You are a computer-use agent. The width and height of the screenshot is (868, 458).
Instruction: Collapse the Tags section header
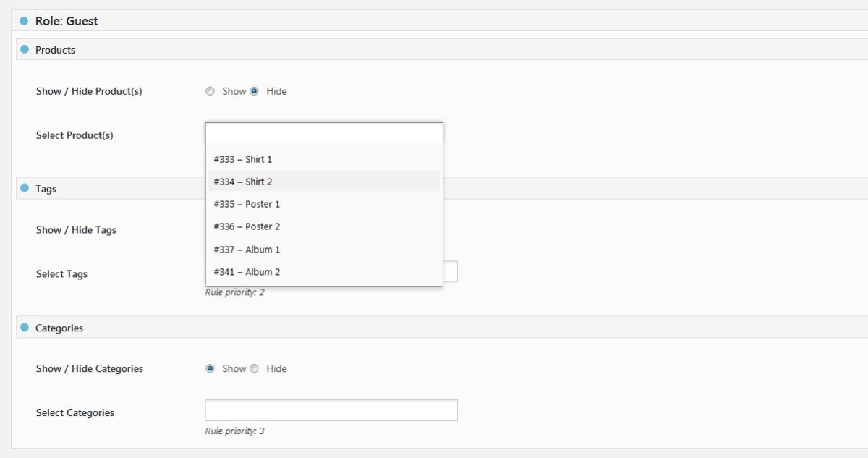pos(46,189)
